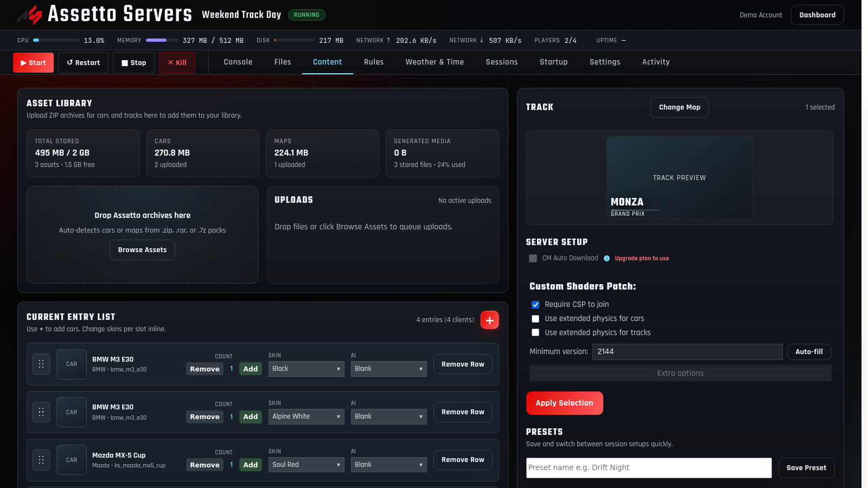Open the Settings tab

605,62
